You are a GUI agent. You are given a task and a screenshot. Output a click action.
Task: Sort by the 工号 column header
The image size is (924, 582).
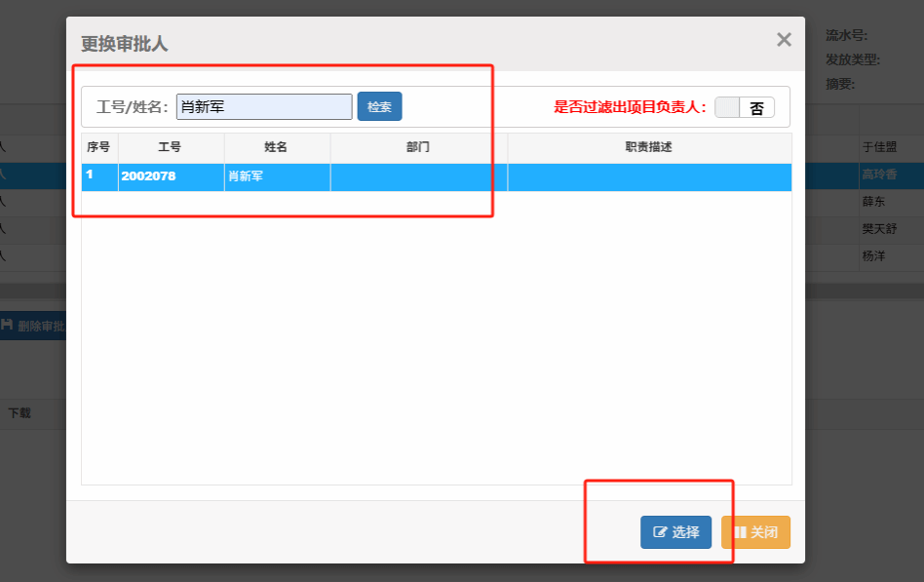pos(171,147)
